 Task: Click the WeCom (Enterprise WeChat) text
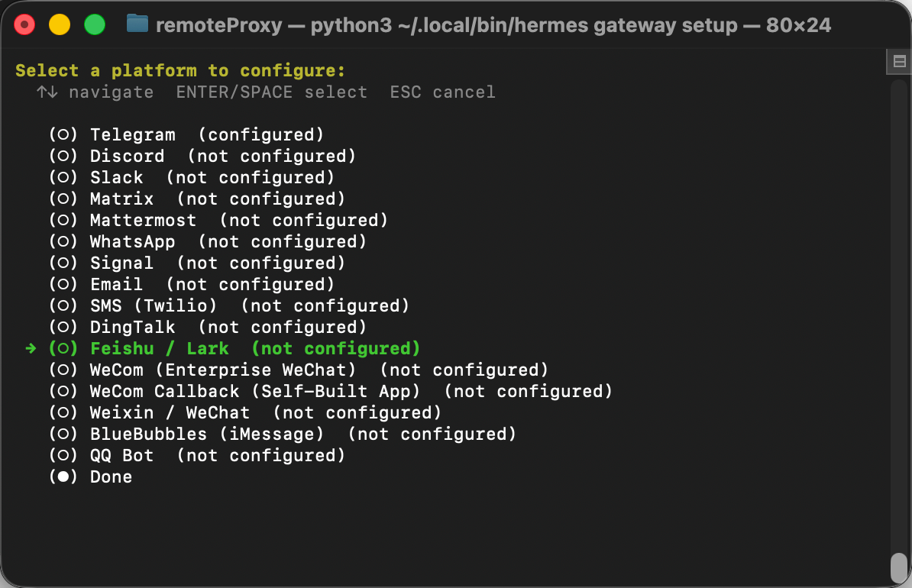pos(223,370)
